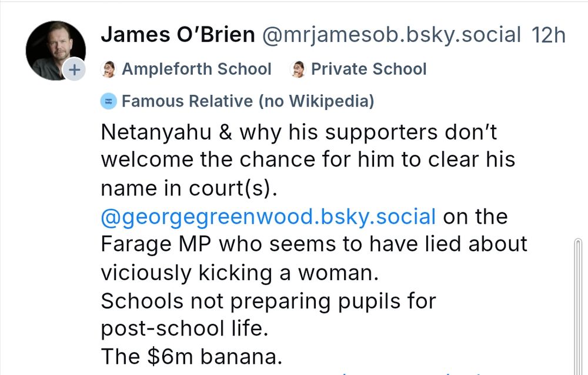Click the Ampleforth School label avatar icon
The width and height of the screenshot is (588, 375).
(x=108, y=69)
